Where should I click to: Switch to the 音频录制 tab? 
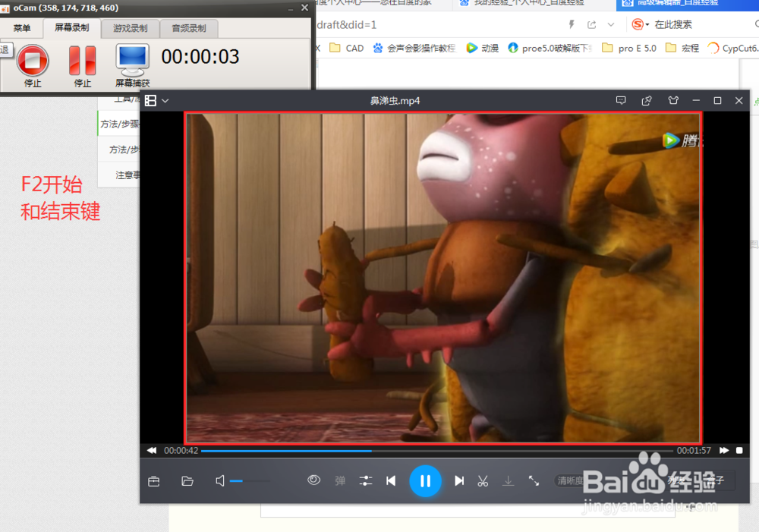pyautogui.click(x=189, y=28)
